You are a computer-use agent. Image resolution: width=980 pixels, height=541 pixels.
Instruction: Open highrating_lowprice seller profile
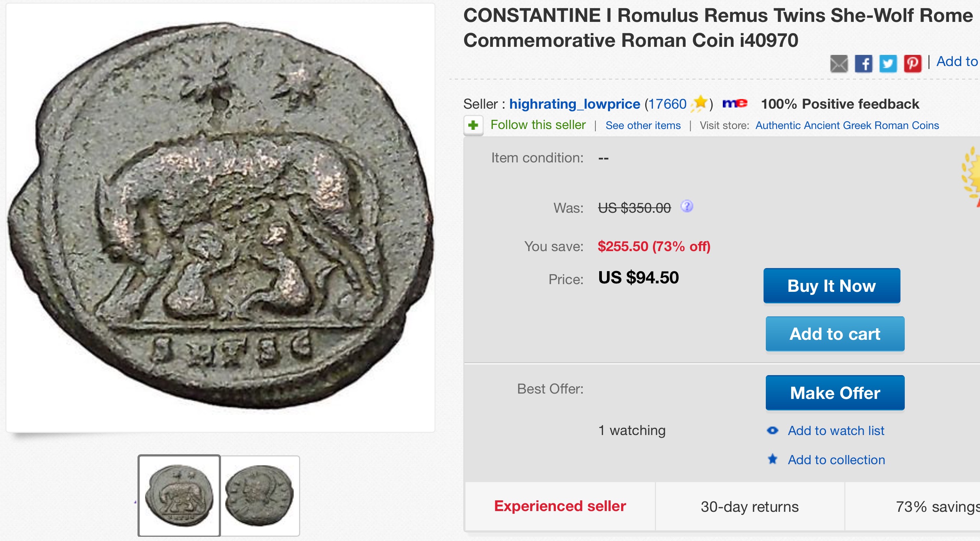(x=575, y=104)
